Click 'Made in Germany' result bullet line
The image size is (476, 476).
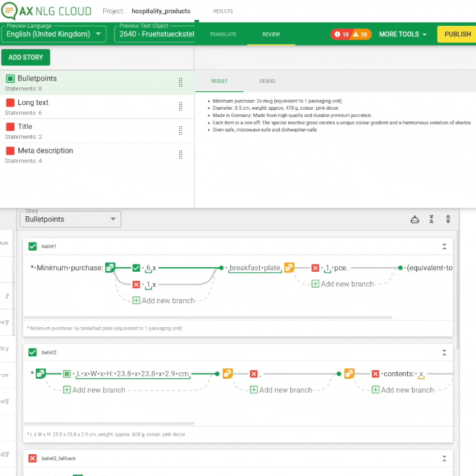point(292,115)
